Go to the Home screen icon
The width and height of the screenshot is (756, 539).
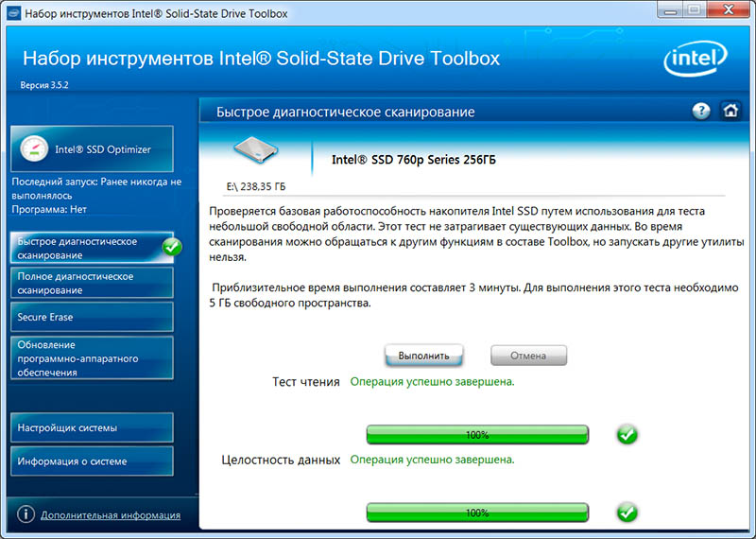(x=730, y=111)
